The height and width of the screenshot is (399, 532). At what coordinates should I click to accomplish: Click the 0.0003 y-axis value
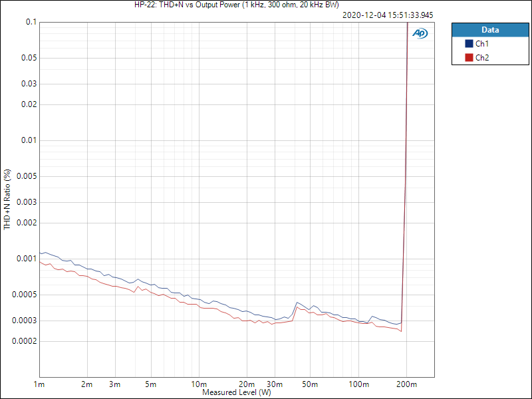coord(25,321)
